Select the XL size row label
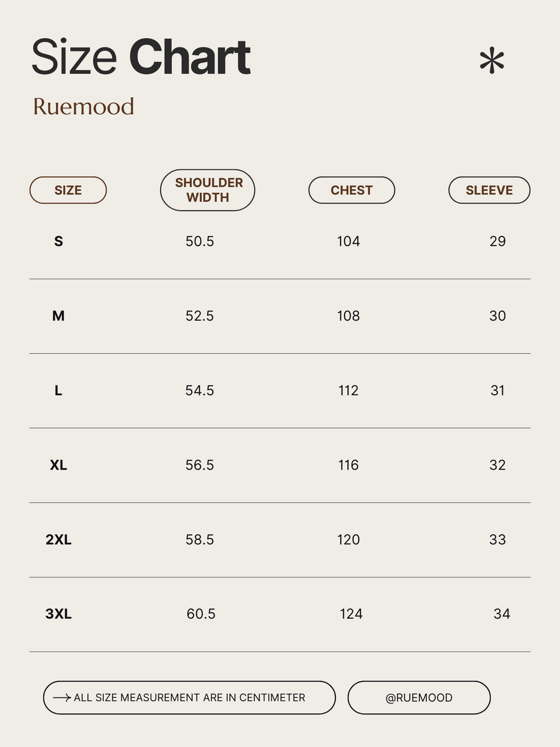Image resolution: width=560 pixels, height=747 pixels. pyautogui.click(x=58, y=465)
